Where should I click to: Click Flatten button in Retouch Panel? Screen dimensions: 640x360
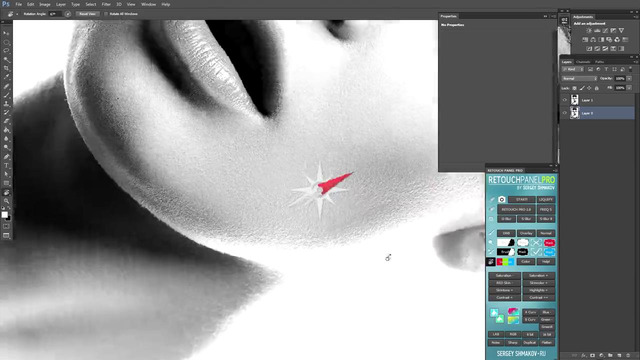pyautogui.click(x=547, y=342)
